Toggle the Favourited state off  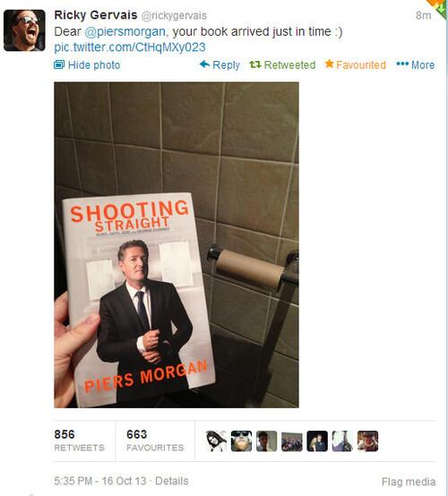[x=356, y=64]
